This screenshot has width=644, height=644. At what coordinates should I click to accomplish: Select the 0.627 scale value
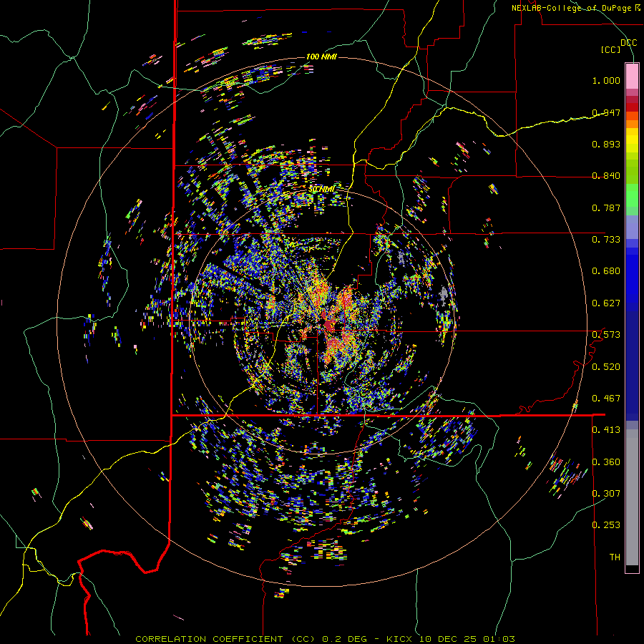(x=606, y=303)
